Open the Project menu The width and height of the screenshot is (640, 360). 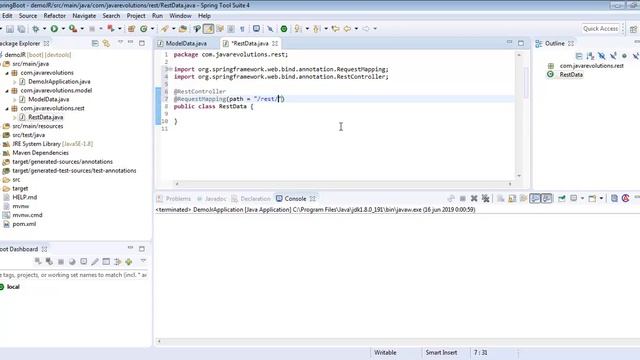tap(136, 16)
